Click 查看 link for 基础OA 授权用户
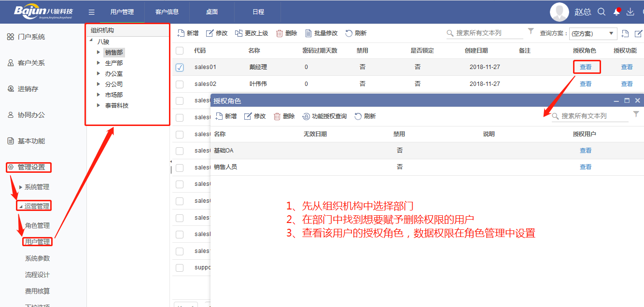This screenshot has width=644, height=307. [586, 151]
